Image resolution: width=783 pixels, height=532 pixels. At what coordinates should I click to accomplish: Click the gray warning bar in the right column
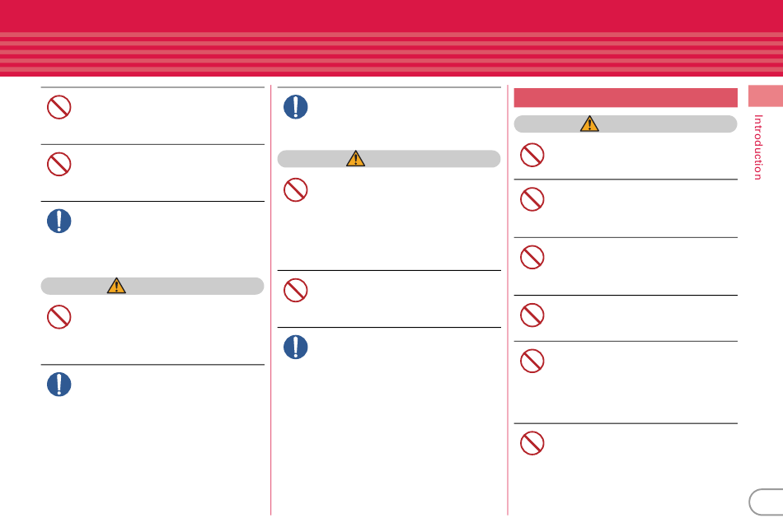626,124
